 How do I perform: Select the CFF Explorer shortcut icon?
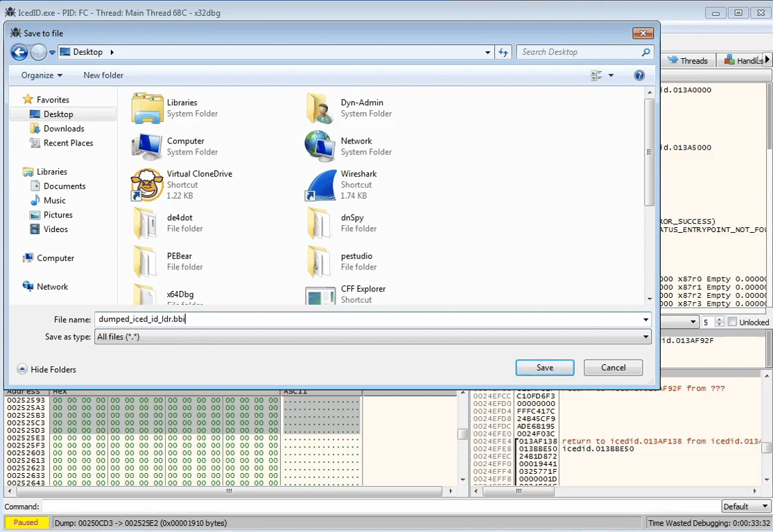click(x=320, y=295)
